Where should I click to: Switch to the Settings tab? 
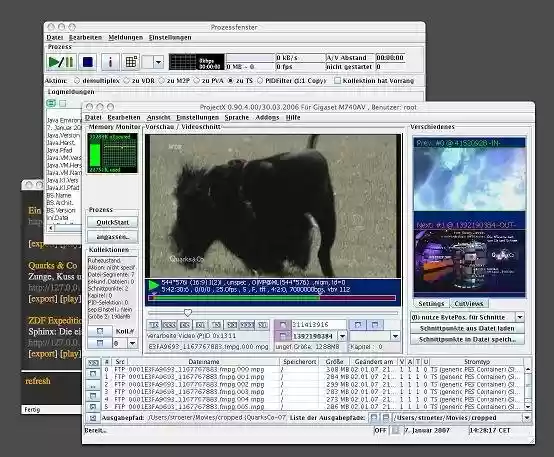[x=431, y=304]
